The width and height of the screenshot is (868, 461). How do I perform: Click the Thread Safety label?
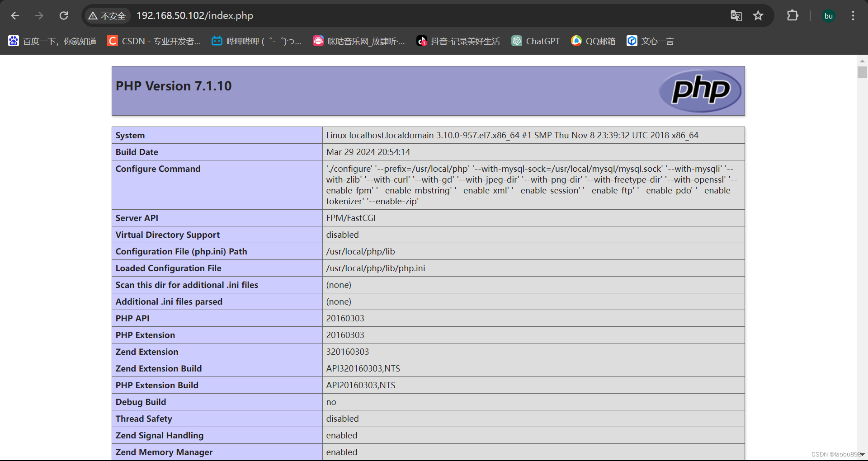tap(144, 419)
